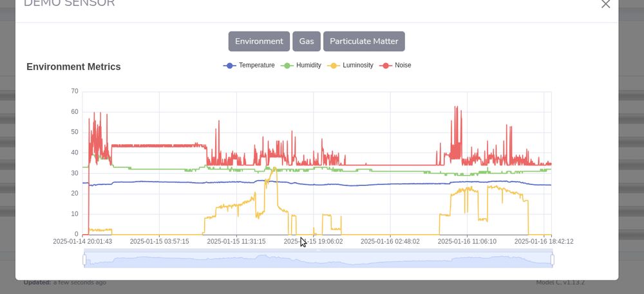Click the luminosity peak near 33
This screenshot has height=294, width=644.
(274, 168)
